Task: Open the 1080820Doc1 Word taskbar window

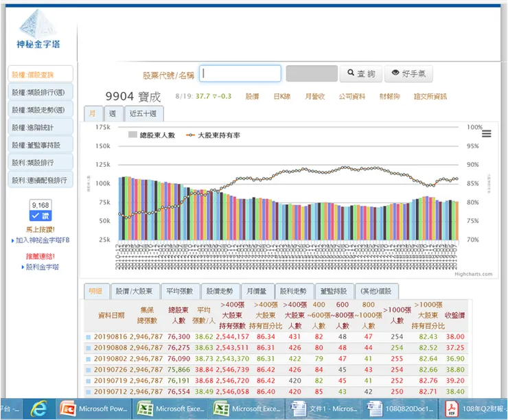Action: (401, 409)
